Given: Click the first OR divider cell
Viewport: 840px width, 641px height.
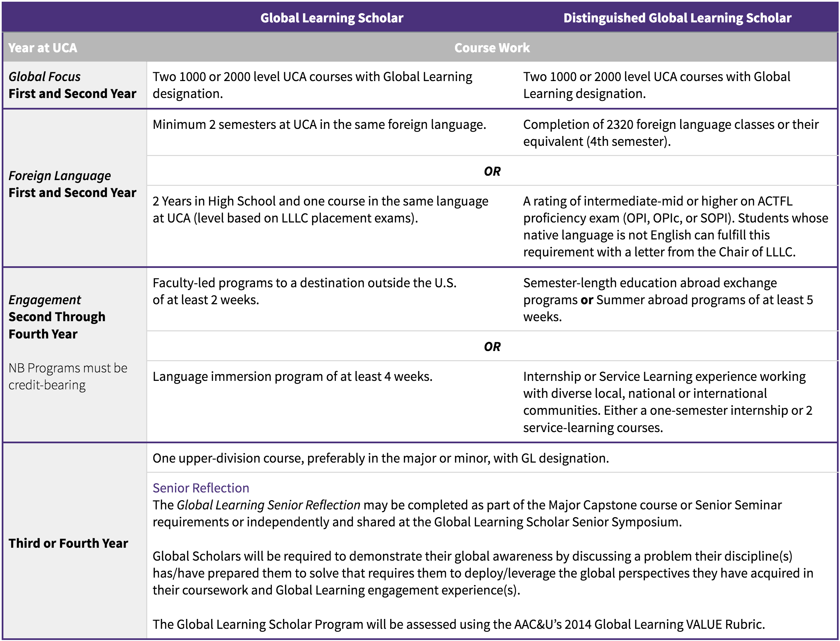Looking at the screenshot, I should tap(492, 171).
